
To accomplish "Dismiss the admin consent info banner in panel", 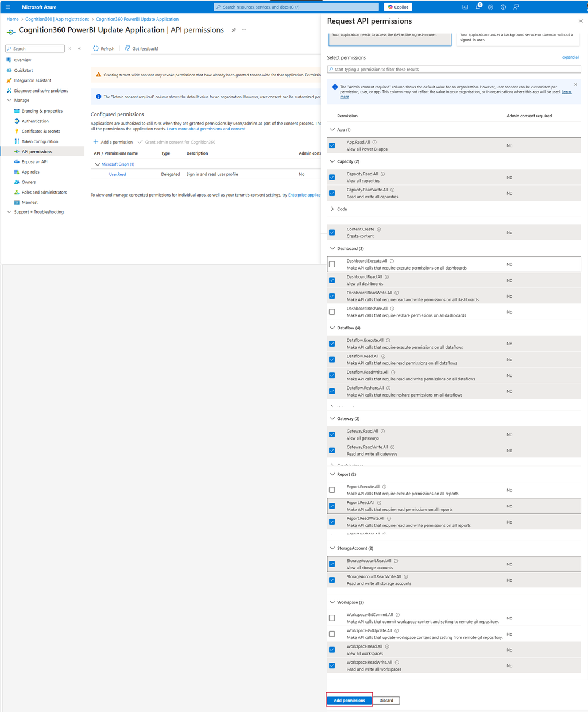I will pyautogui.click(x=575, y=84).
